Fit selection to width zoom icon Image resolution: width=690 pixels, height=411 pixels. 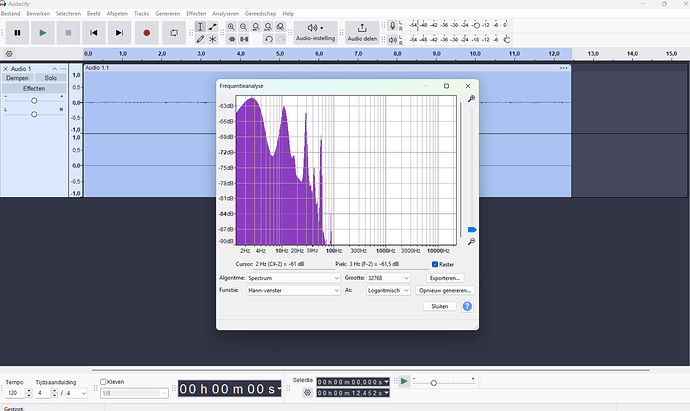[256, 27]
